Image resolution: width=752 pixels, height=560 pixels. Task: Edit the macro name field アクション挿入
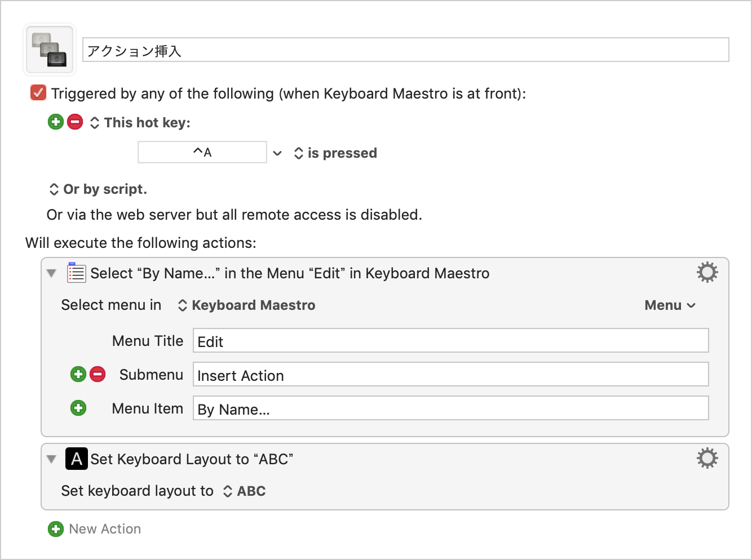pyautogui.click(x=406, y=50)
